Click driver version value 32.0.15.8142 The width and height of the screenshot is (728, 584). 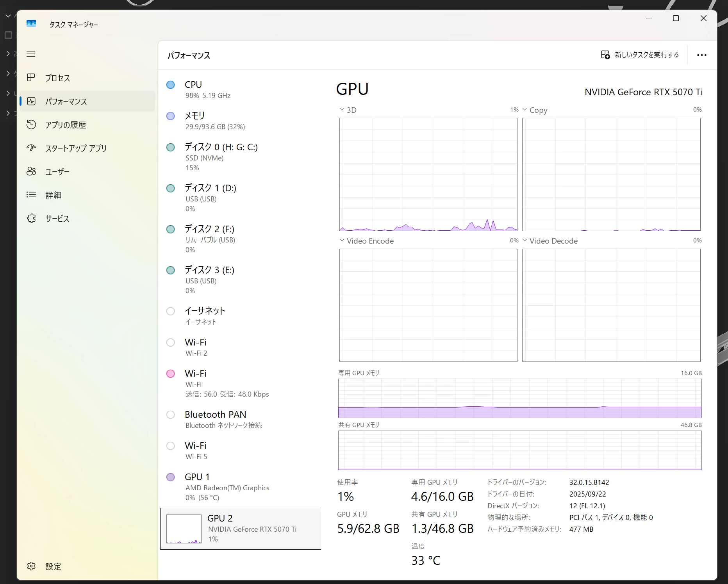[589, 482]
